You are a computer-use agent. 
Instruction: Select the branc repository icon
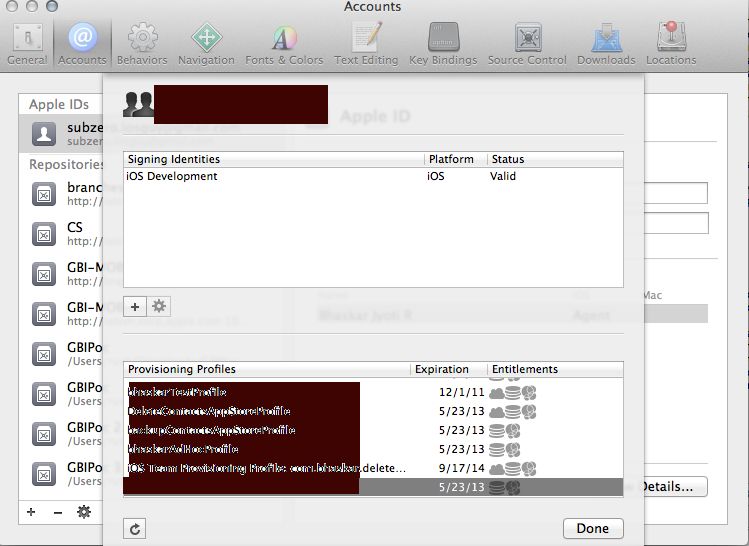coord(44,194)
